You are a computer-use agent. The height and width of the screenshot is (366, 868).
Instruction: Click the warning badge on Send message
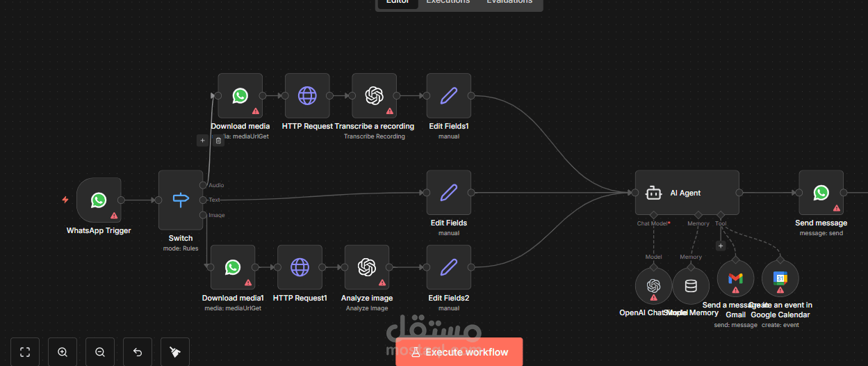pos(837,207)
